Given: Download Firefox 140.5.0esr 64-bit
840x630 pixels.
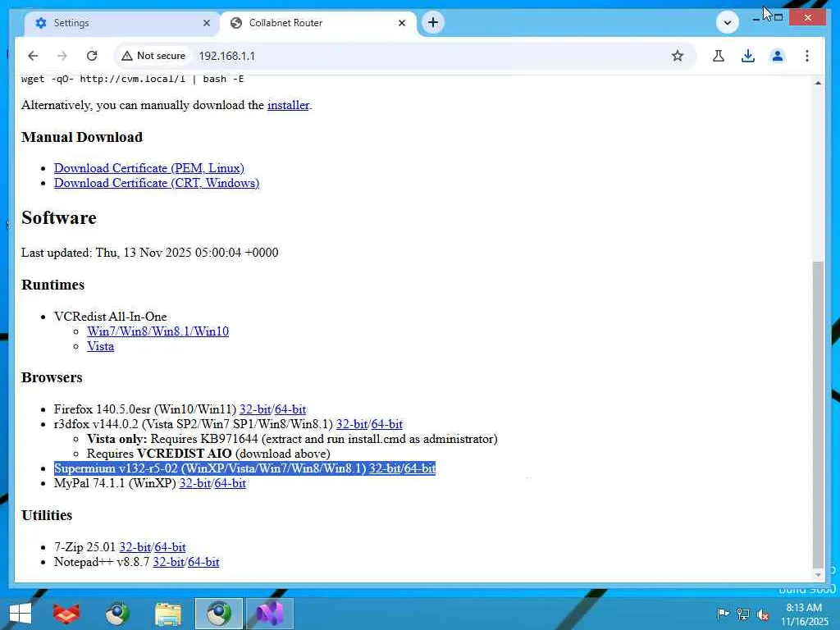Looking at the screenshot, I should [290, 410].
